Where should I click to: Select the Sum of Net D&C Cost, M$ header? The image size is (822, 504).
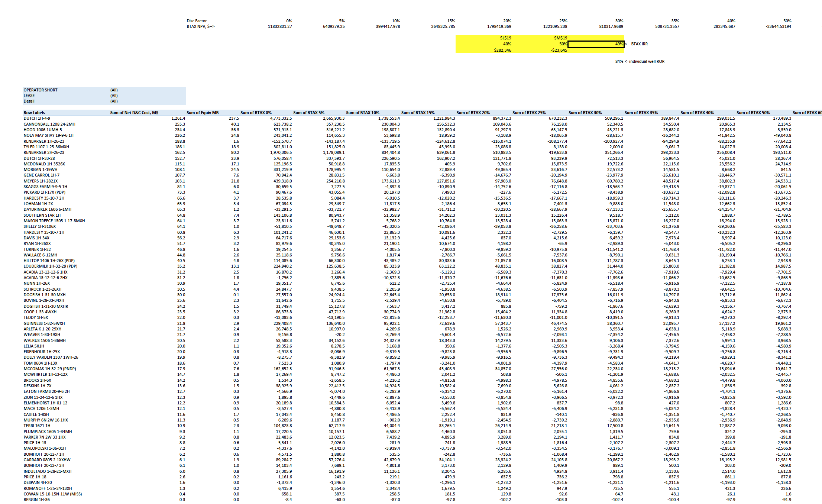point(134,113)
